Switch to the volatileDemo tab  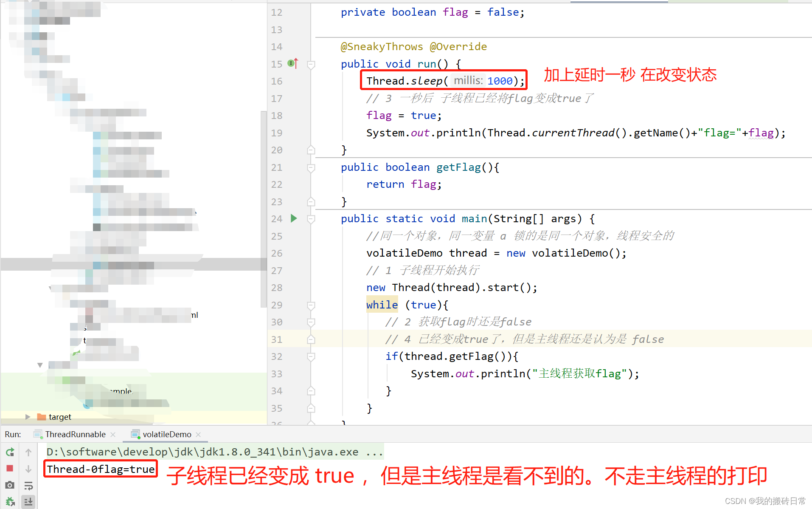(166, 434)
